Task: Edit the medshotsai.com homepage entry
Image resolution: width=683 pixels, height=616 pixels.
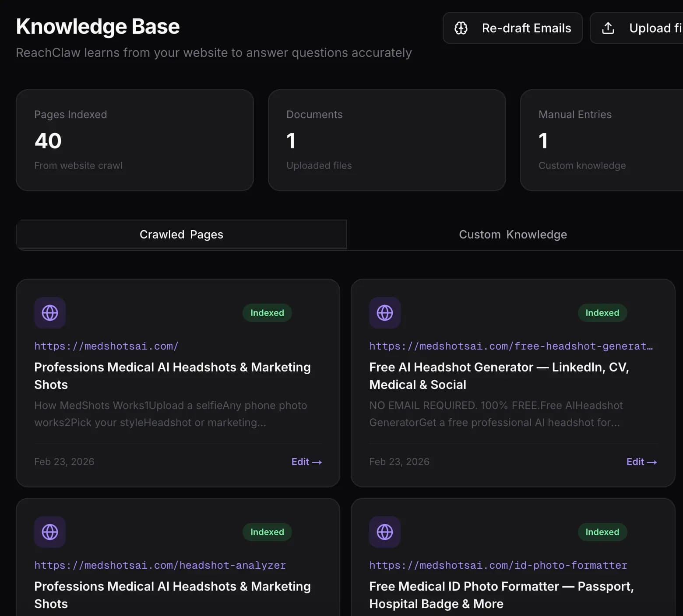Action: tap(306, 462)
